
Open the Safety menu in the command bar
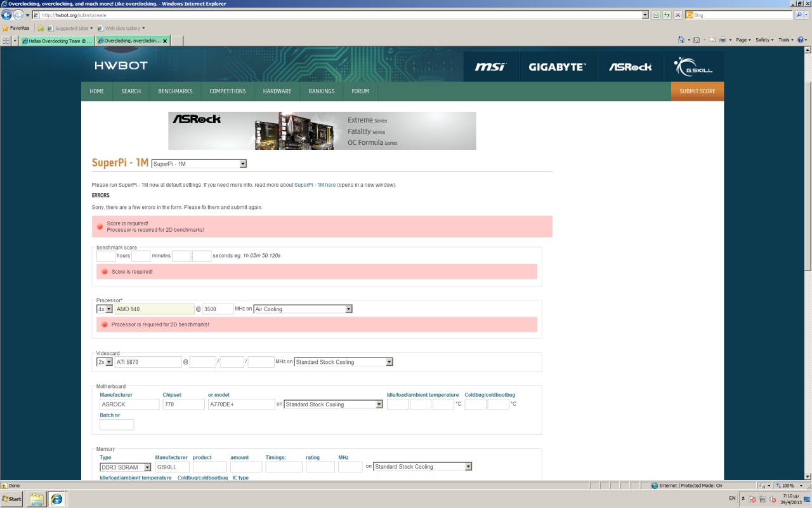click(764, 40)
